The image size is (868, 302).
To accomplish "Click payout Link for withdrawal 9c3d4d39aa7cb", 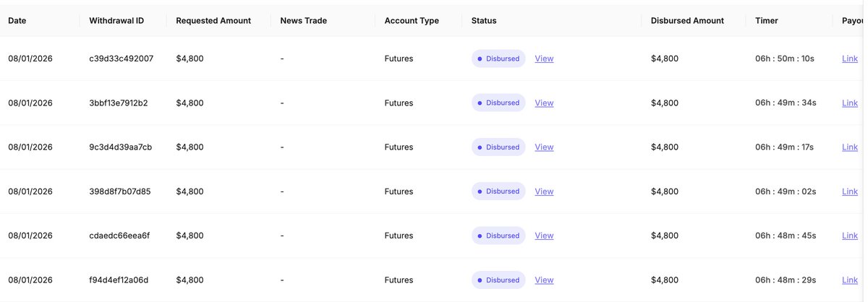I will 850,147.
